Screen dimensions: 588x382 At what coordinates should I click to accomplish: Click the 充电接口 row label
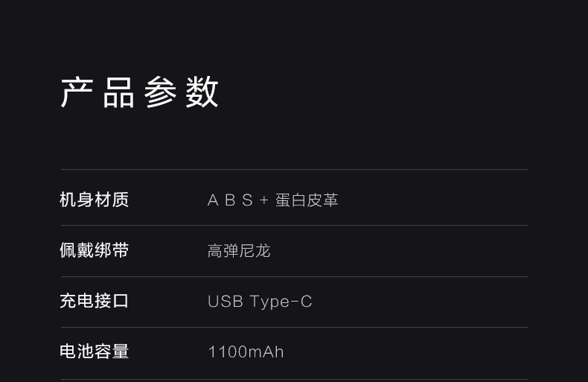point(95,301)
